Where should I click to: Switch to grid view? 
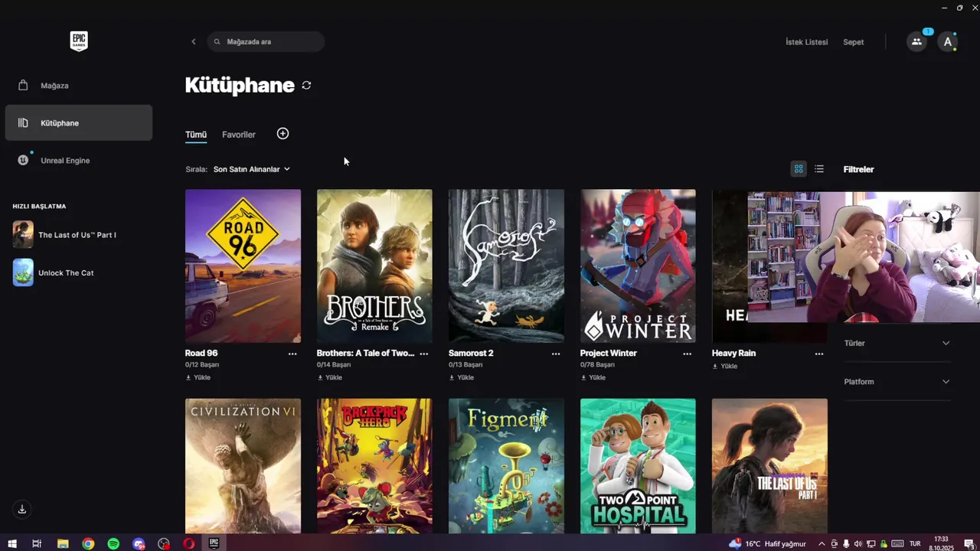(x=799, y=169)
